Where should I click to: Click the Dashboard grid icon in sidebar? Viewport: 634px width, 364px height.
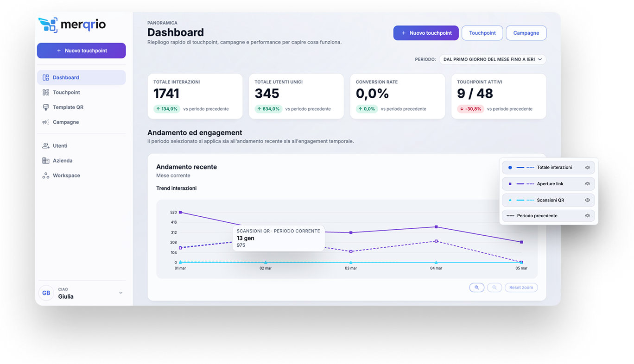tap(45, 78)
